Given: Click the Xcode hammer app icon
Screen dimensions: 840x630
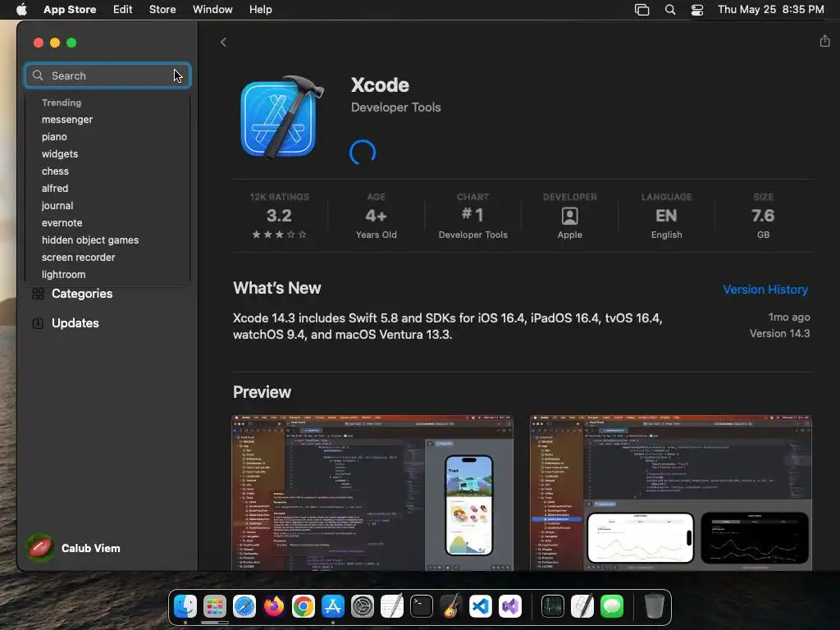Looking at the screenshot, I should [x=282, y=117].
